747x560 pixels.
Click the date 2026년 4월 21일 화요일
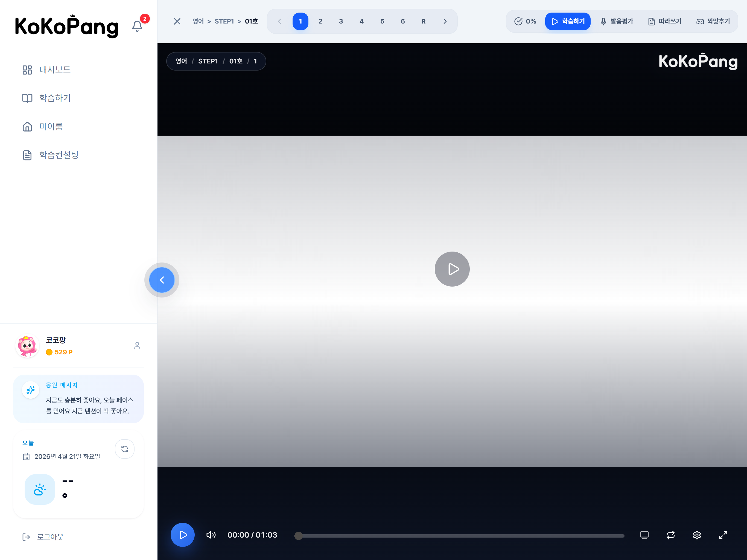pos(67,457)
